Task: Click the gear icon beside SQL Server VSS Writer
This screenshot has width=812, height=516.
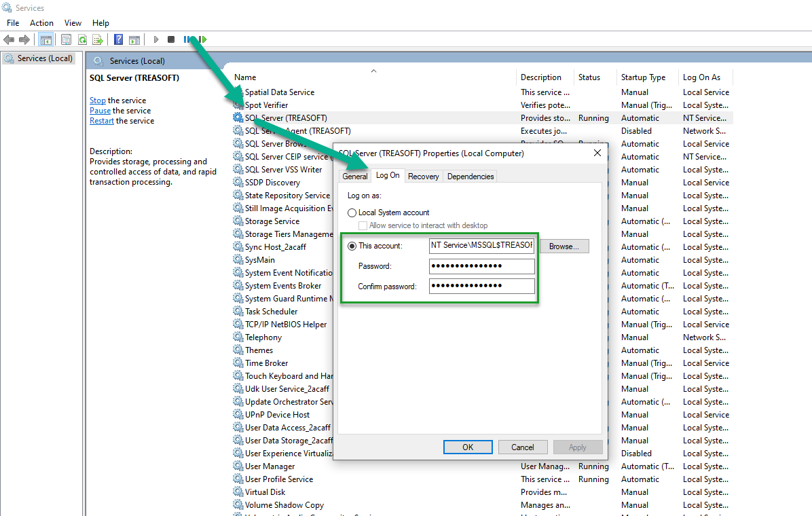Action: 238,170
